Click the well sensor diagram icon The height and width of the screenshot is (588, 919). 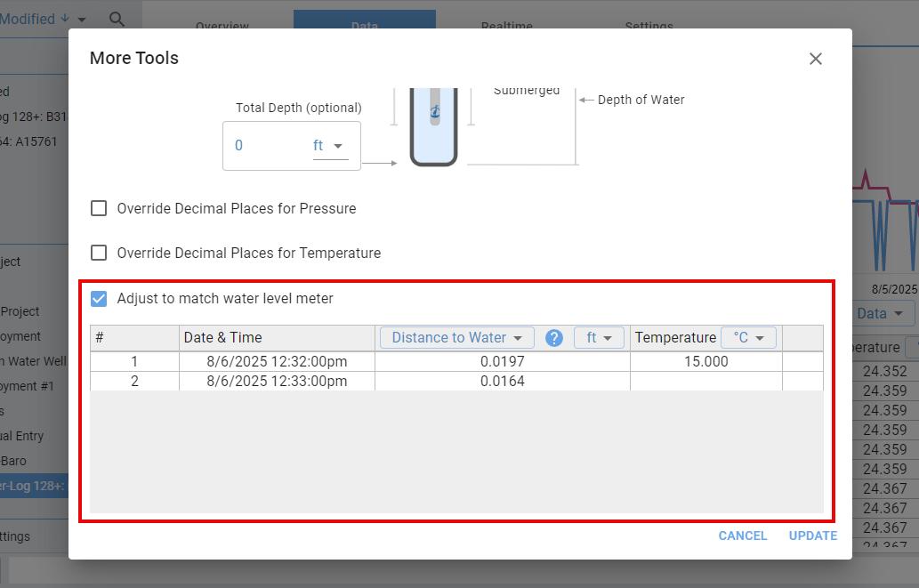coord(434,125)
